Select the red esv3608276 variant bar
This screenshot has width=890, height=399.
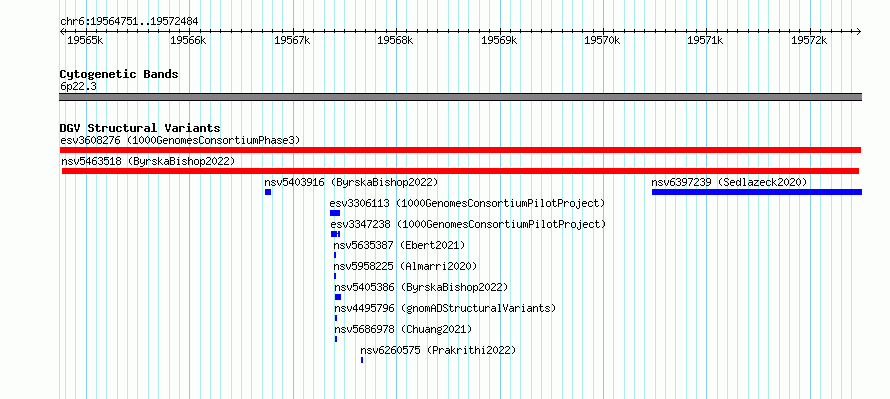click(460, 150)
